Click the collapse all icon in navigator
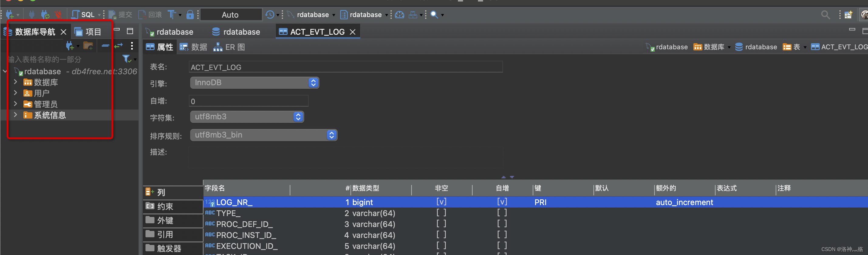This screenshot has height=255, width=868. [105, 46]
